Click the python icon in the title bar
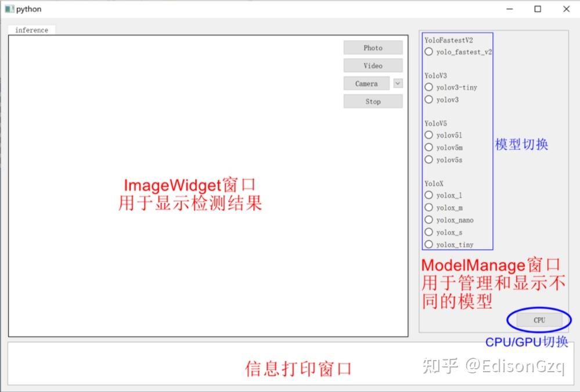This screenshot has width=580, height=392. [8, 9]
